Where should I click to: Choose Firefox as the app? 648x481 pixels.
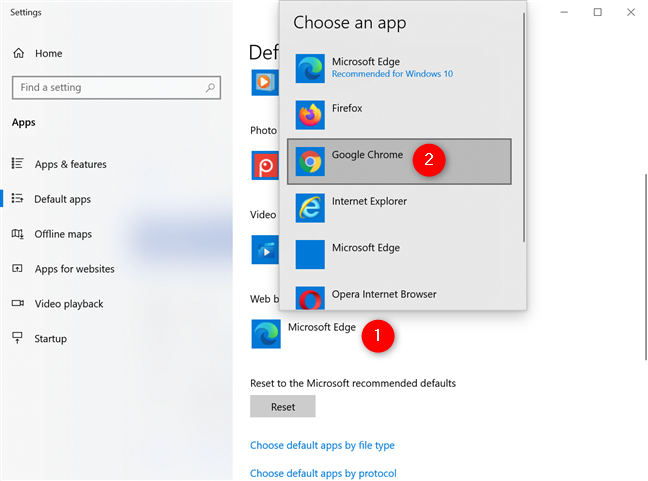(399, 115)
